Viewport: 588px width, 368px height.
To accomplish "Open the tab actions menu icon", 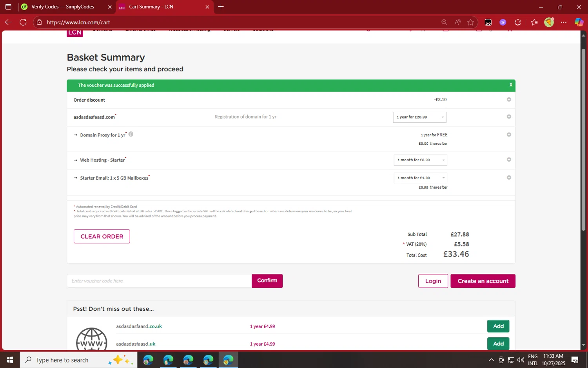I will [8, 7].
